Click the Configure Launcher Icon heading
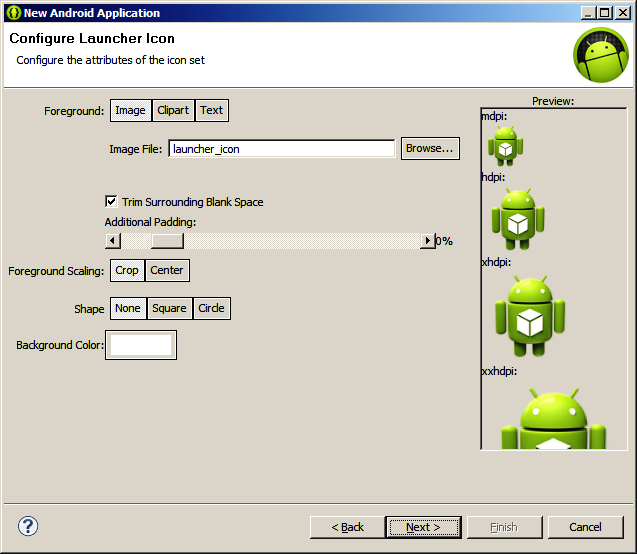Viewport: 637px width, 554px height. [92, 38]
